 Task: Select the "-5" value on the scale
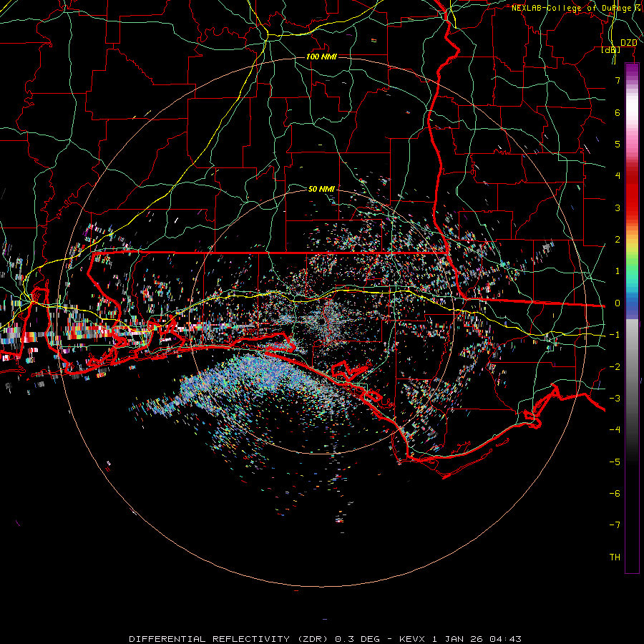[x=615, y=462]
